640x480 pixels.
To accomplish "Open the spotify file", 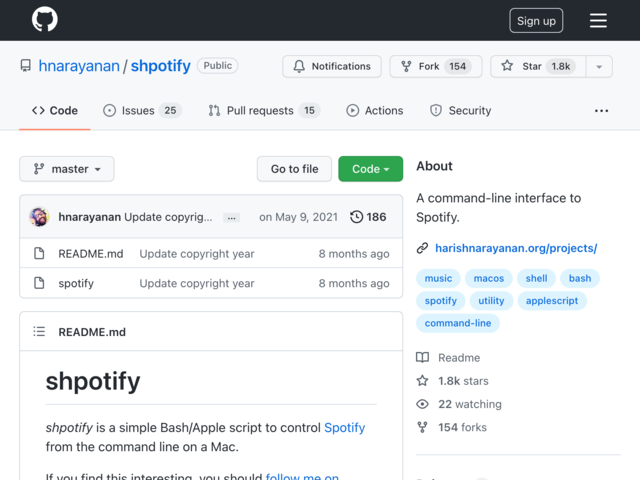I will (x=76, y=283).
